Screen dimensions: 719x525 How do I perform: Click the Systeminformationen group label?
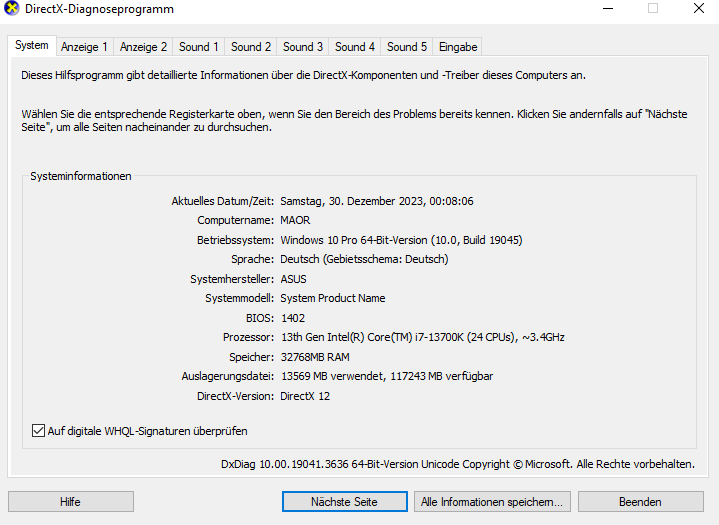tap(81, 176)
